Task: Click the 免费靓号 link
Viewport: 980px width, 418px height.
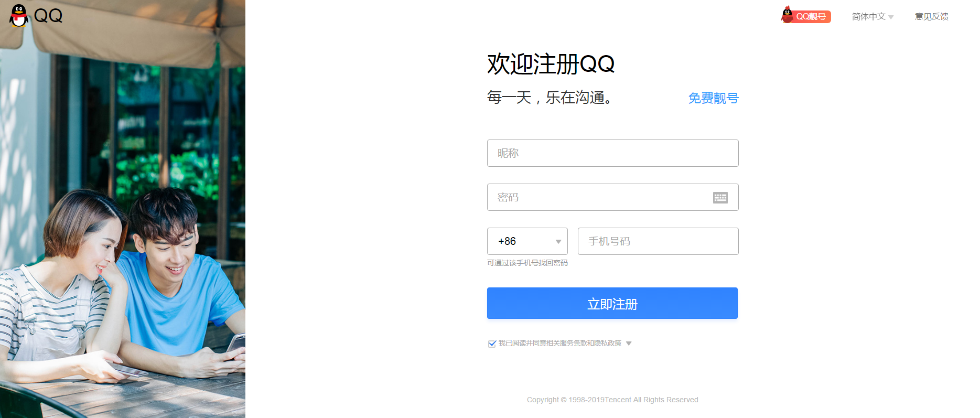Action: pyautogui.click(x=713, y=98)
